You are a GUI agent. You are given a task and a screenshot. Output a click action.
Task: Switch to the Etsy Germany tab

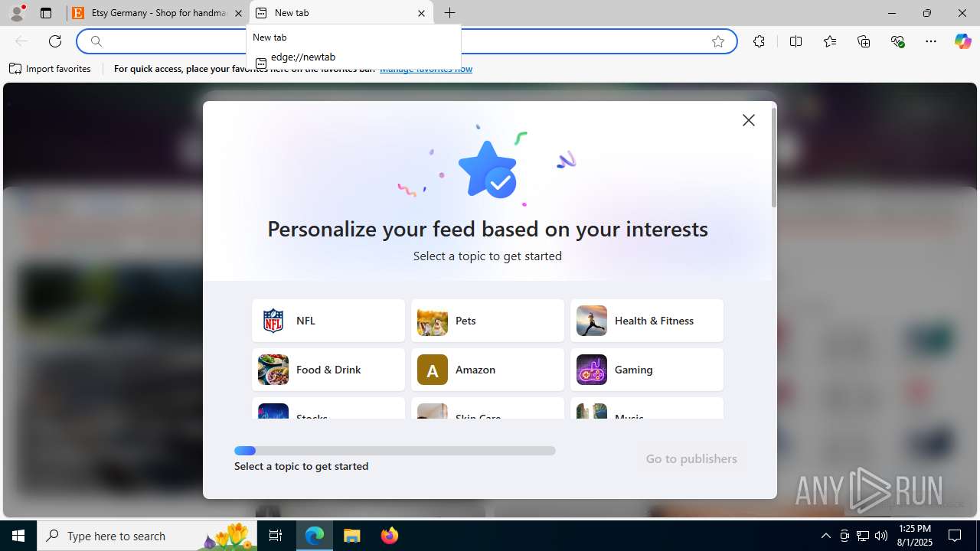tap(158, 13)
